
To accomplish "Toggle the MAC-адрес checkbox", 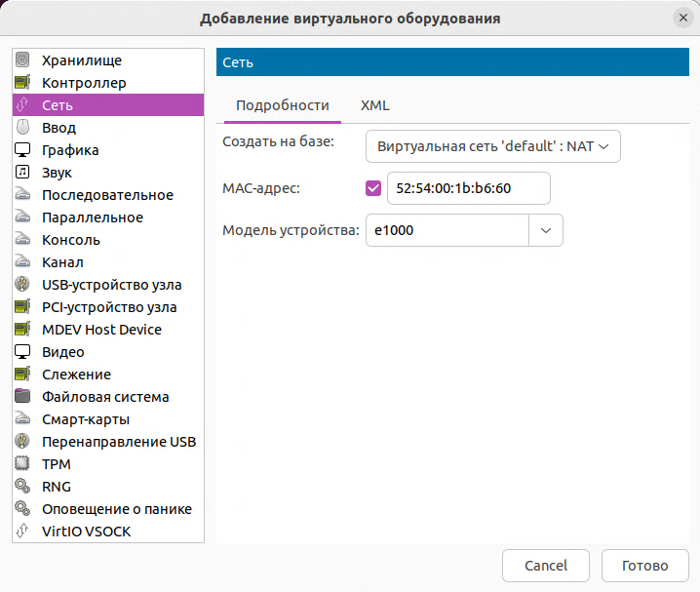I will click(372, 188).
